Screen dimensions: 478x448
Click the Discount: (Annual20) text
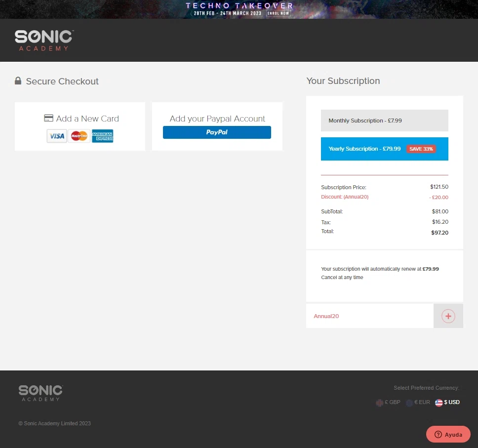click(x=345, y=197)
